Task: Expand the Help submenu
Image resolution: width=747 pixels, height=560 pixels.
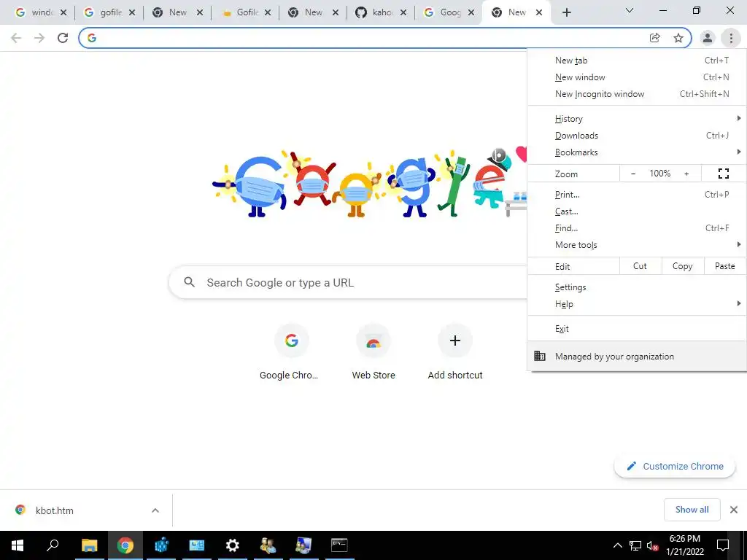Action: 637,304
